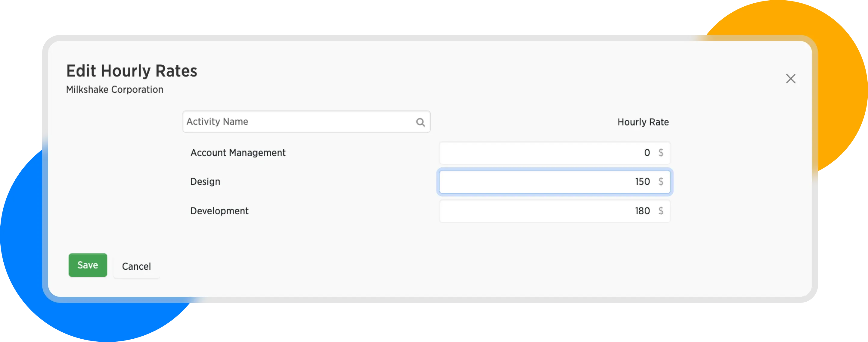Click the search magnifier icon

[x=420, y=122]
